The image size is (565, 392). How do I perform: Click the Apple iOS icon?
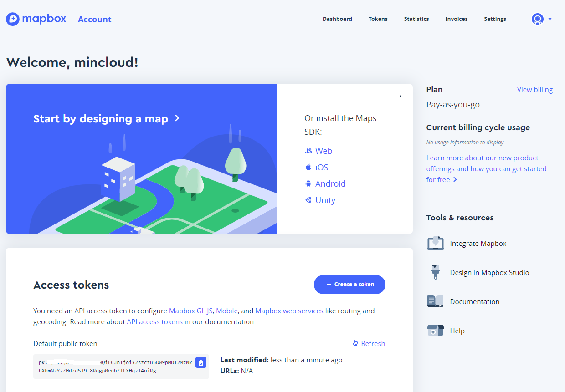click(x=308, y=167)
